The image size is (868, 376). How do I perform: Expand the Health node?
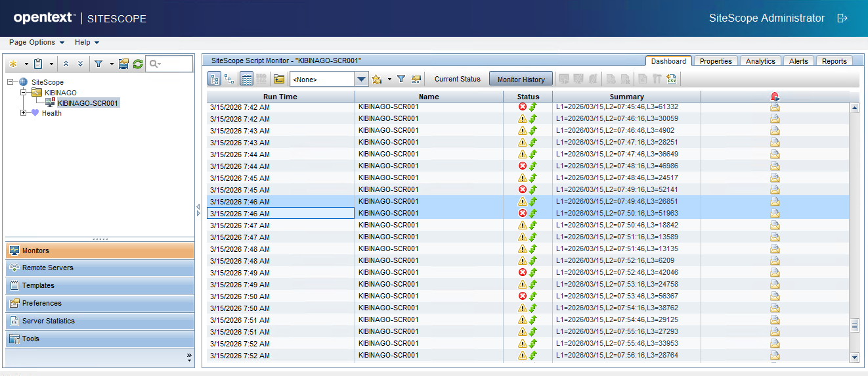coord(24,113)
